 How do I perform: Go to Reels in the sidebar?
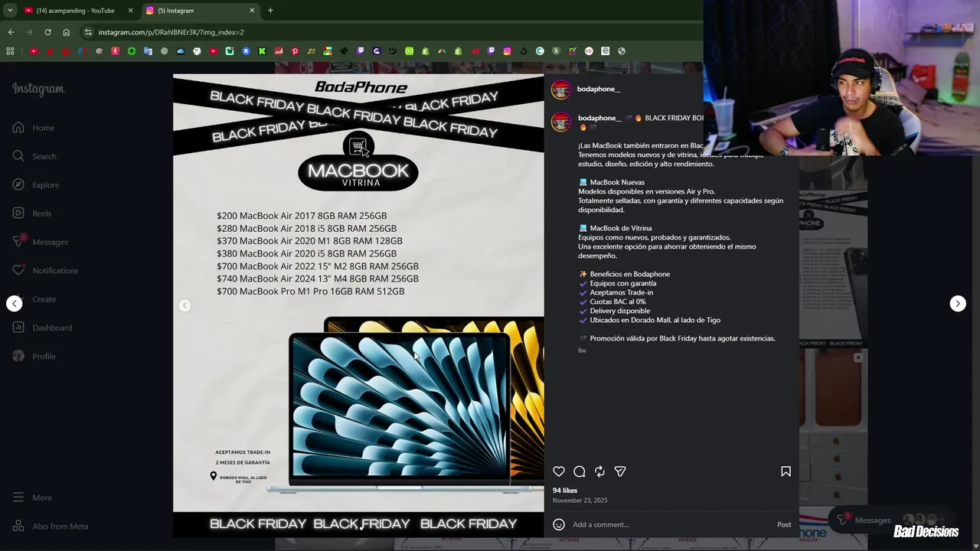pyautogui.click(x=32, y=214)
